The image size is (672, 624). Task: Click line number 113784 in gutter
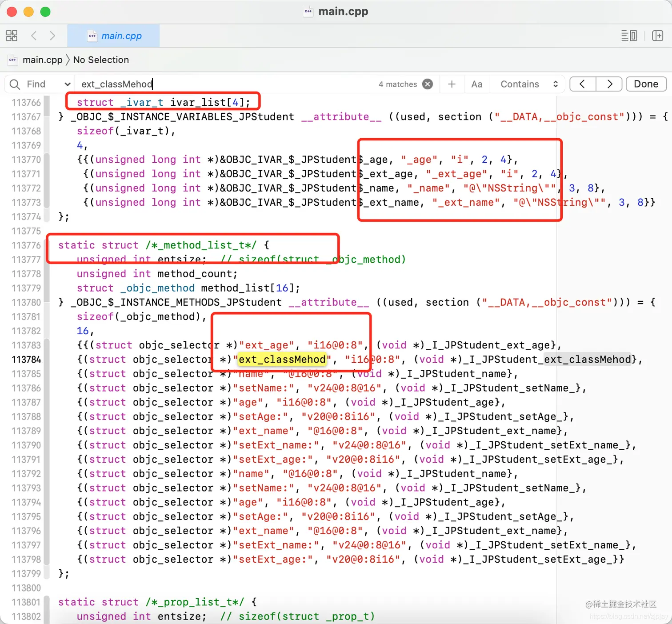(26, 360)
